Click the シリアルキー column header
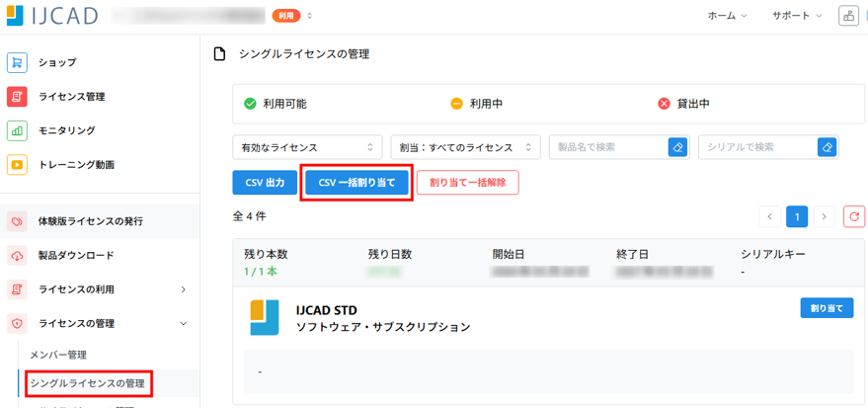The image size is (868, 408). pos(773,254)
